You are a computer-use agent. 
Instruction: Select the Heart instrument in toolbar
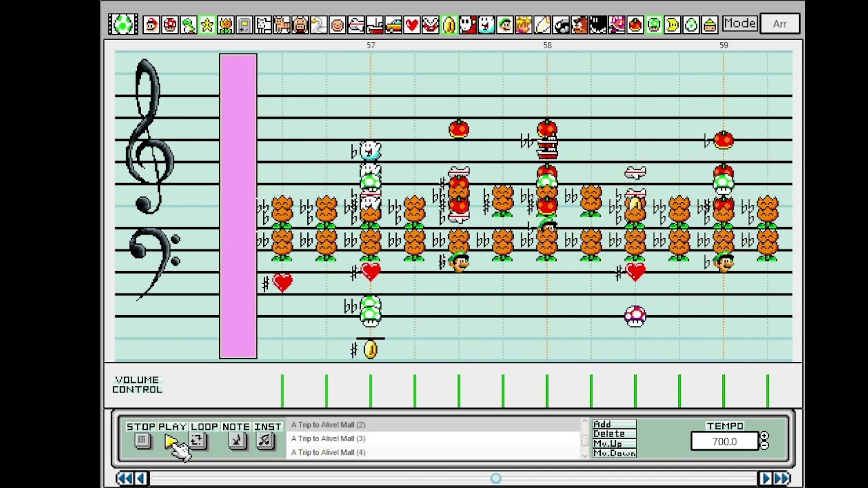[x=412, y=25]
